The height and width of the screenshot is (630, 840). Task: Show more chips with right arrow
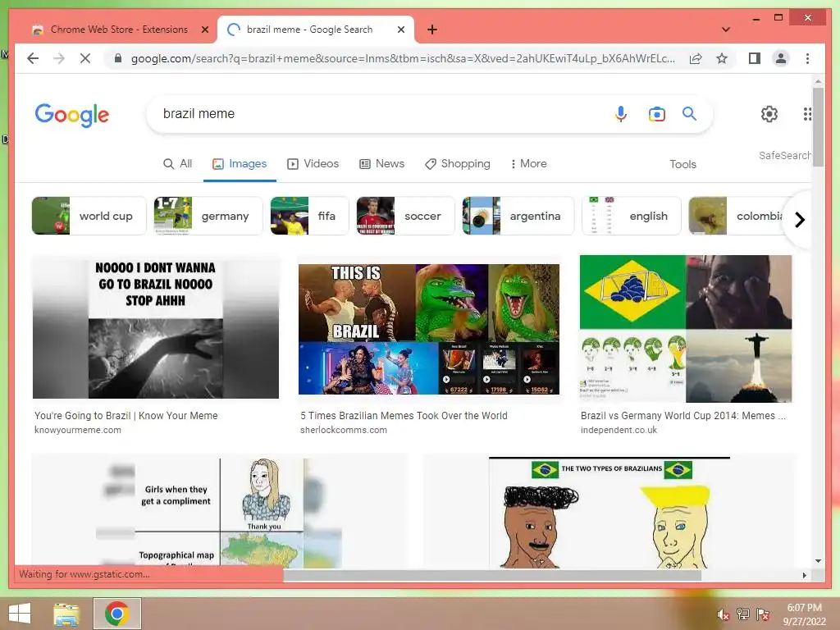coord(799,220)
